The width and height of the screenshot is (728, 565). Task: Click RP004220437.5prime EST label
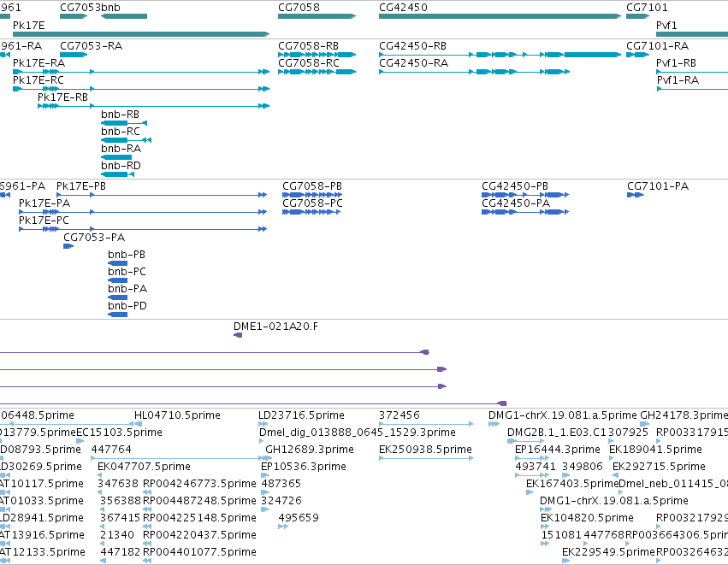(x=199, y=535)
